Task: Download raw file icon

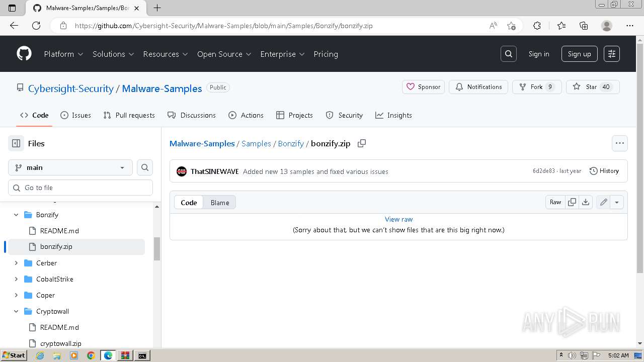Action: click(586, 202)
